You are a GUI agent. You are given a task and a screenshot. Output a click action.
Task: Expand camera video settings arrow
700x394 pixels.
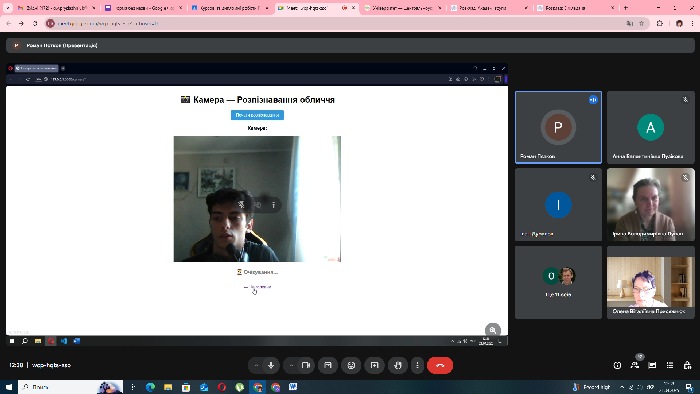(291, 365)
